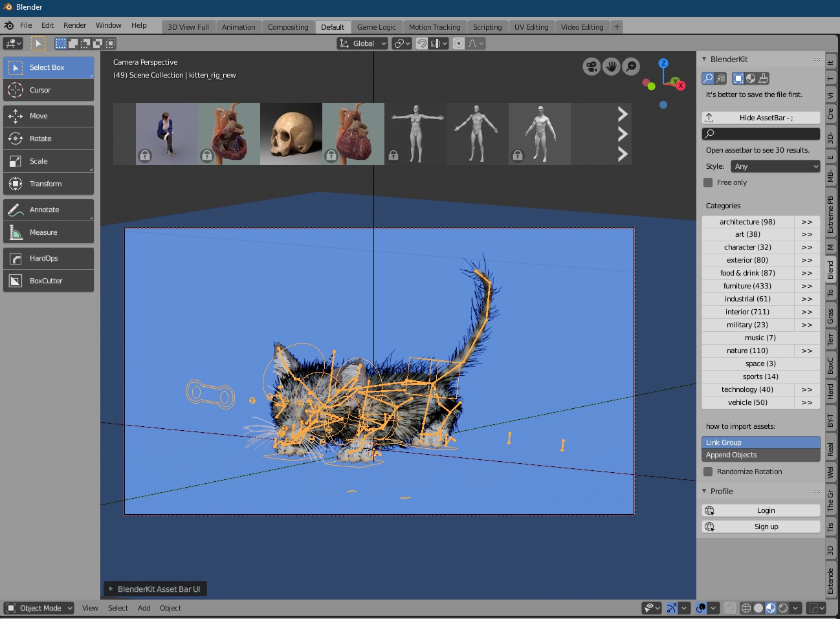Screen dimensions: 840x619
Task: Switch to the Scripting workspace tab
Action: click(487, 27)
